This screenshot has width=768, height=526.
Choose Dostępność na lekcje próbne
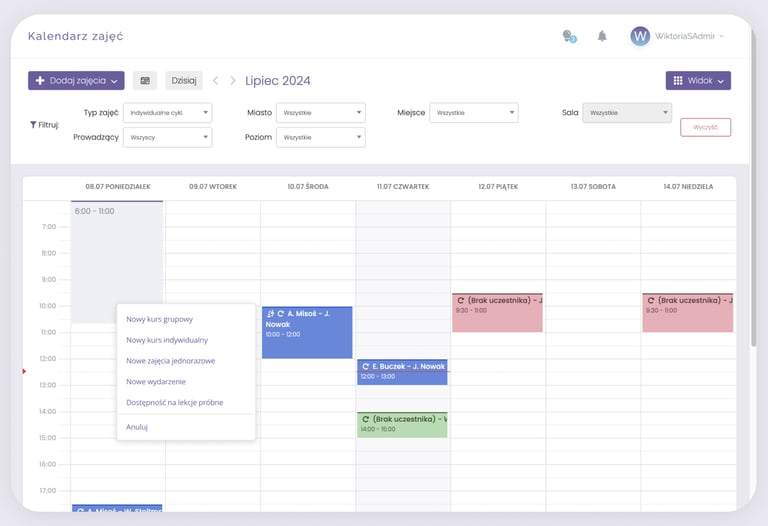[174, 403]
